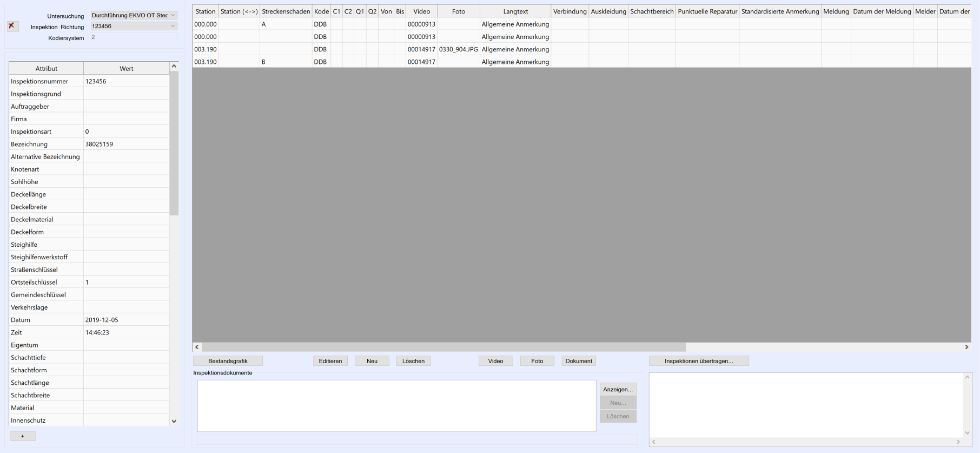Viewport: 980px width, 453px height.
Task: Click the Datum value 2019-12-05 cell
Action: 126,320
